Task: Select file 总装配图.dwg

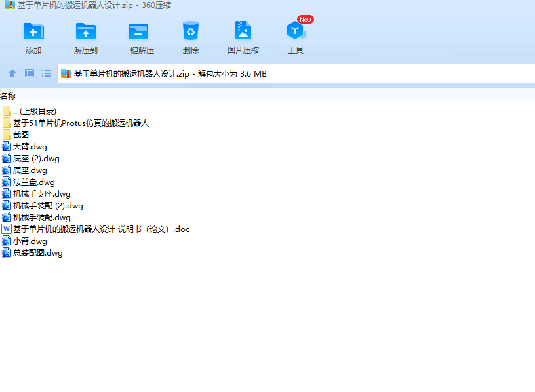Action: tap(32, 253)
